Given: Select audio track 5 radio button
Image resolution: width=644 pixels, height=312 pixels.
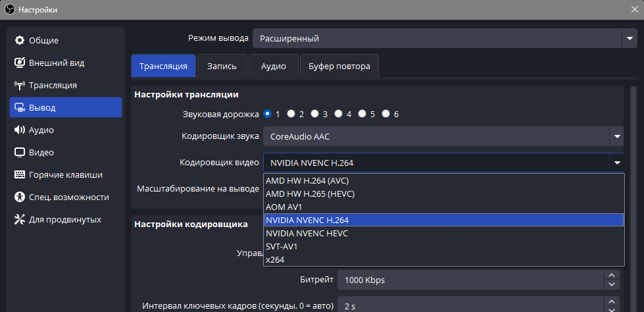Looking at the screenshot, I should click(x=362, y=114).
